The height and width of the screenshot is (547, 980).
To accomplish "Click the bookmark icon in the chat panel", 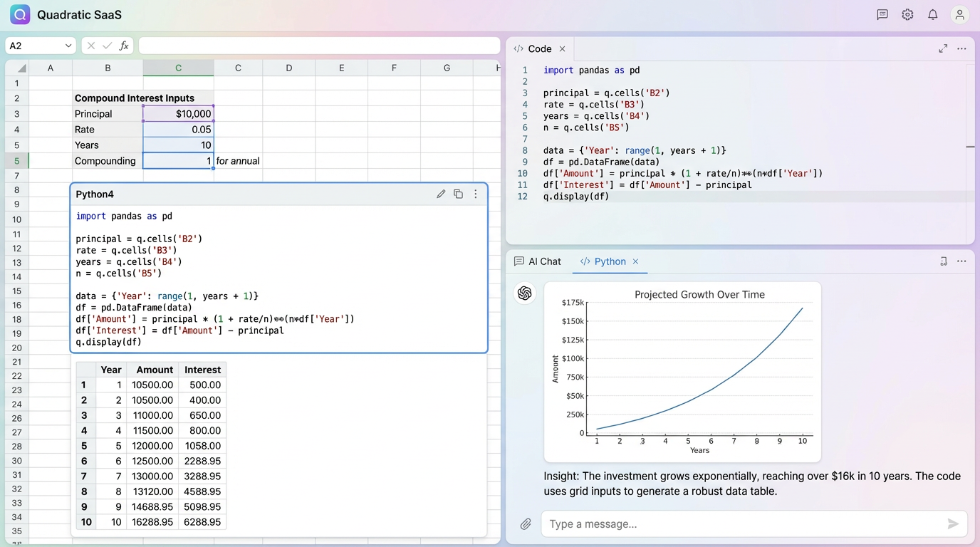I will [944, 261].
